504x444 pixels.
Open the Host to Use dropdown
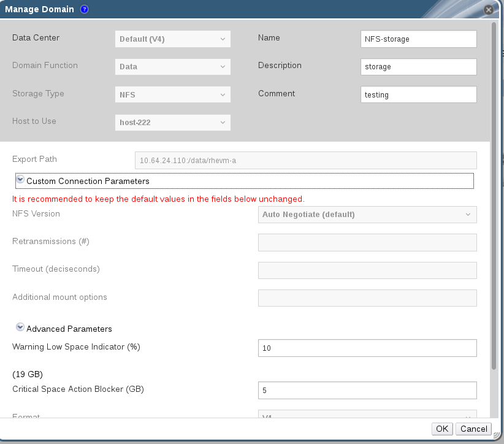(172, 122)
